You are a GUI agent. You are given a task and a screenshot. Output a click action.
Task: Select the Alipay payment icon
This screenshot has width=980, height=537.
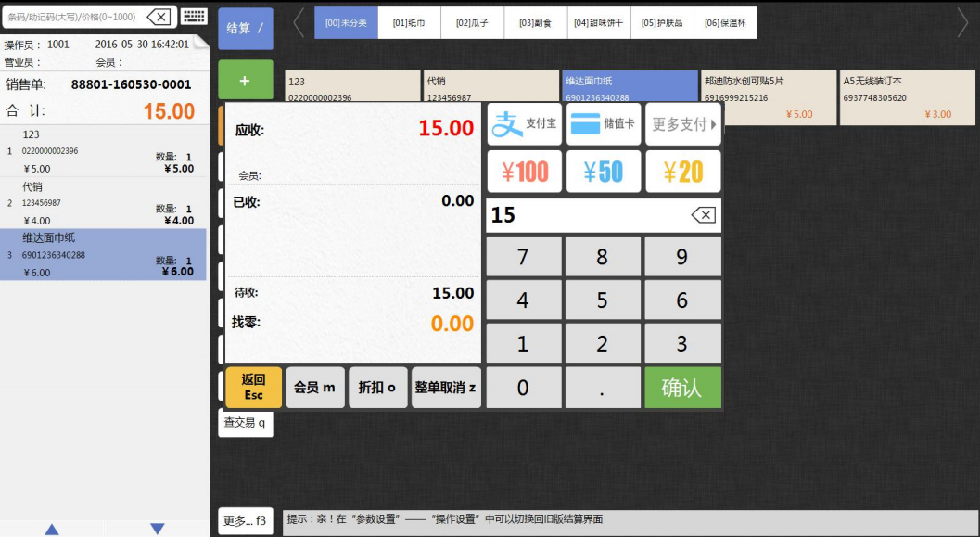(508, 122)
